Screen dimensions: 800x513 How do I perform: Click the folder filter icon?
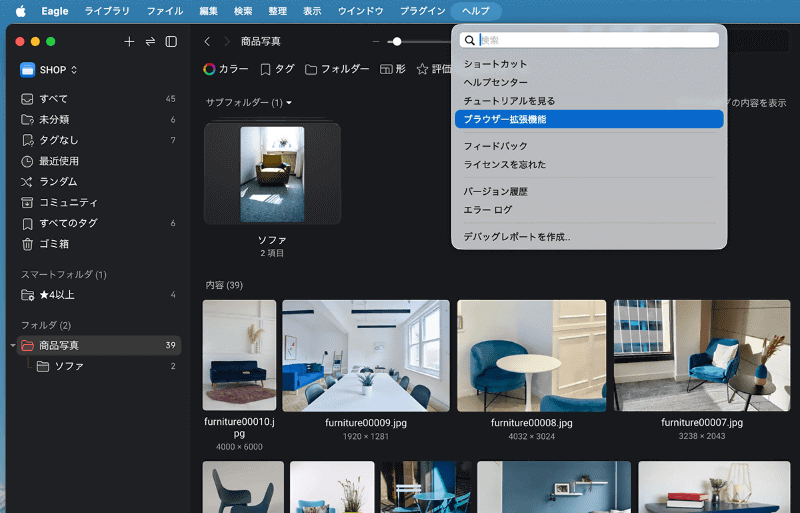(311, 69)
